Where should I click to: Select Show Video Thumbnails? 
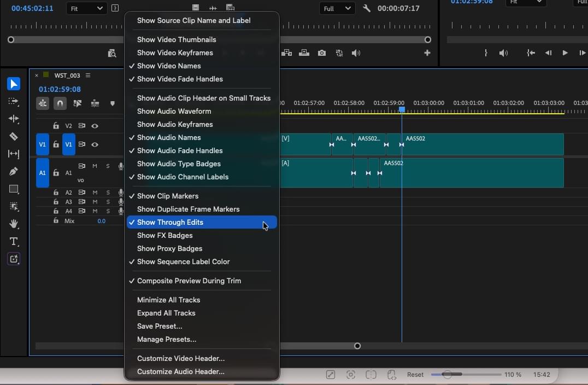coord(202,39)
